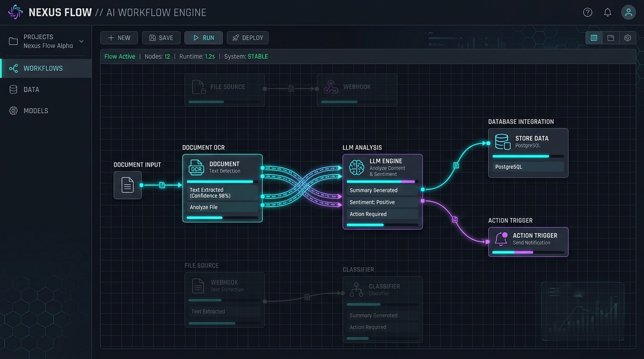Select the Summary Generated row in LLM Engine
The width and height of the screenshot is (644, 359).
tap(382, 190)
